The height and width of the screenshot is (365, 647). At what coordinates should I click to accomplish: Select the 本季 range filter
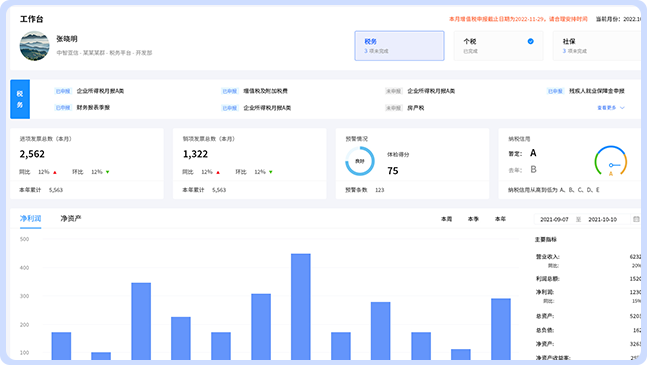pos(473,219)
